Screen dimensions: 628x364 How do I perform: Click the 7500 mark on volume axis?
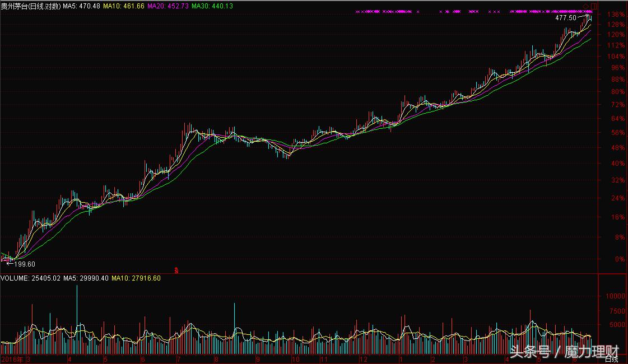tap(617, 311)
